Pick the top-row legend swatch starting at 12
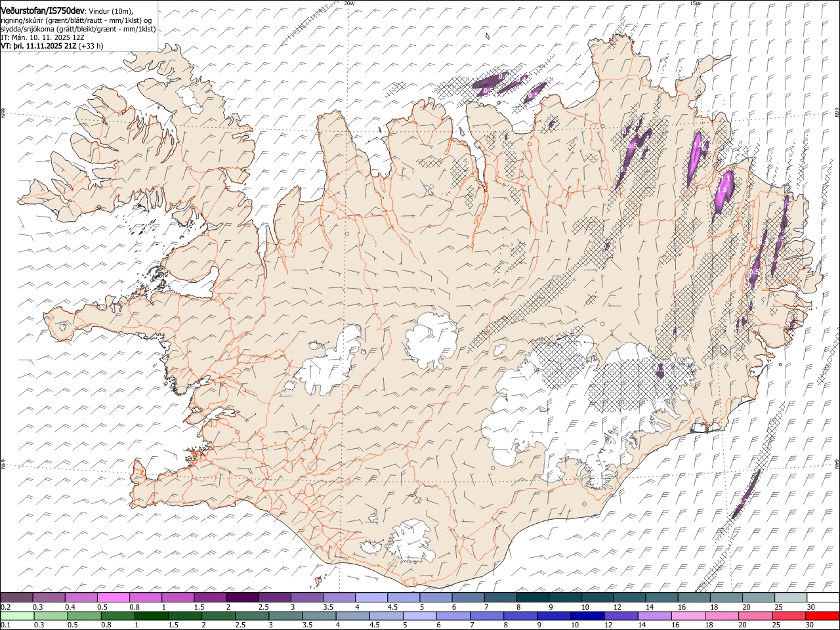840x630 pixels. point(629,597)
